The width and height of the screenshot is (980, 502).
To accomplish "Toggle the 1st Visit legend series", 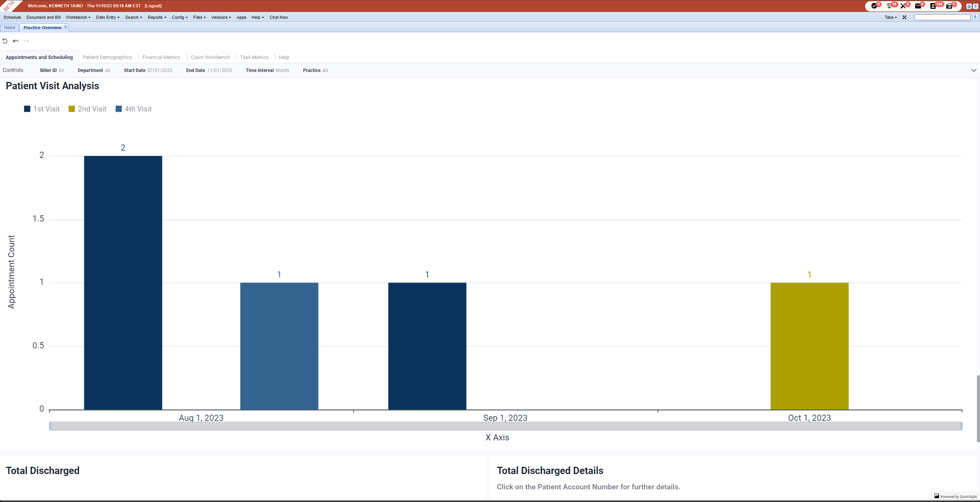I will pos(42,109).
